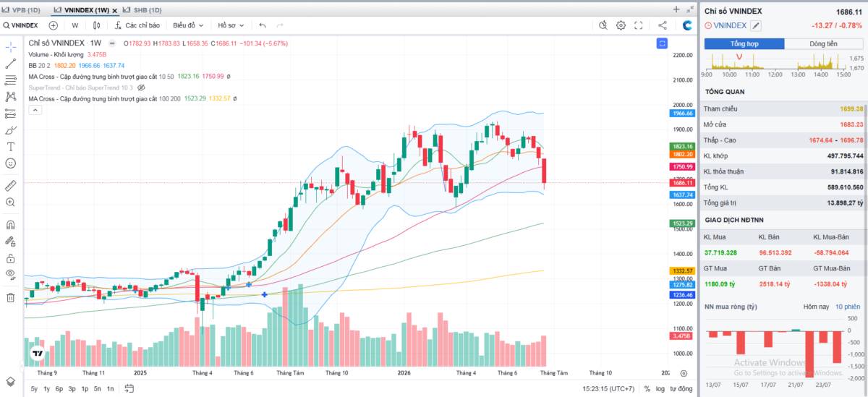The width and height of the screenshot is (868, 397).
Task: Open chart settings gear icon
Action: [621, 25]
